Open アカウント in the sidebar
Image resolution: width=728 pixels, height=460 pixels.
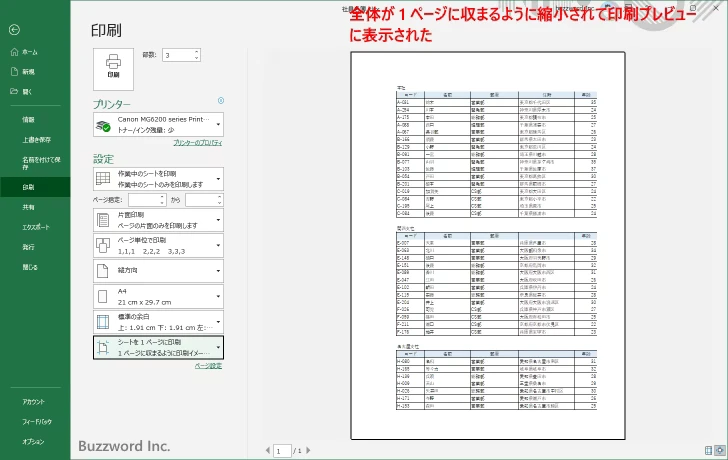tap(33, 402)
